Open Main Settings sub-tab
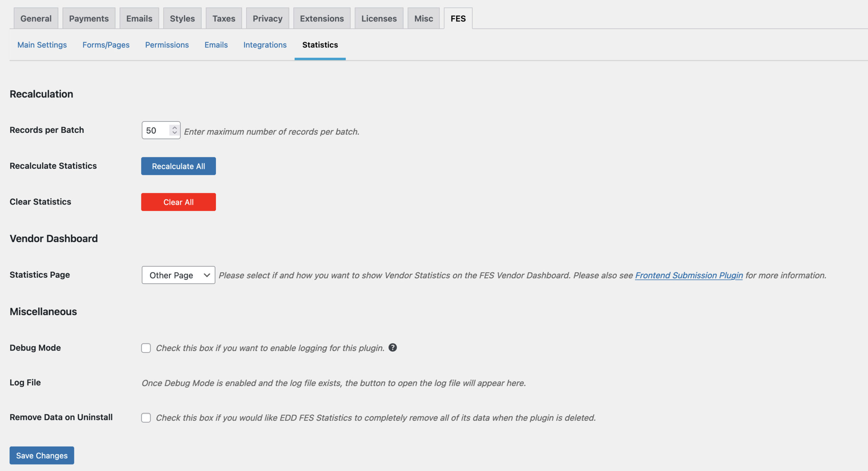The width and height of the screenshot is (868, 471). click(42, 45)
